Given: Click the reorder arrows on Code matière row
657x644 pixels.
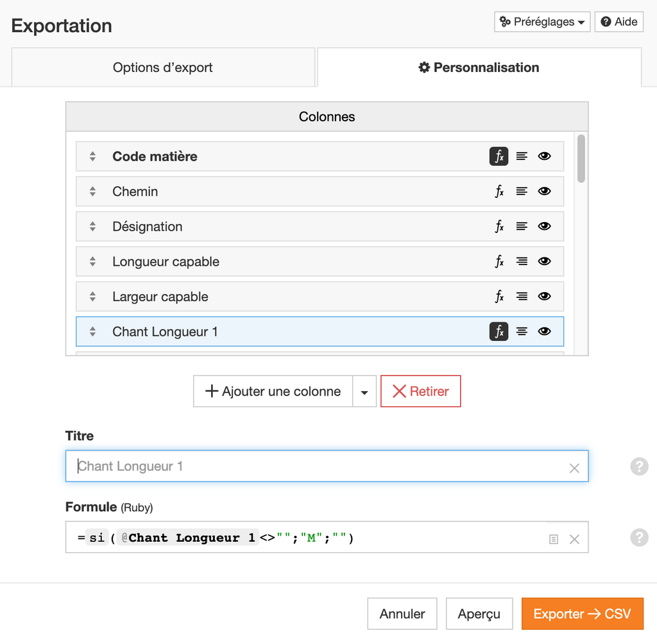Looking at the screenshot, I should (x=92, y=157).
